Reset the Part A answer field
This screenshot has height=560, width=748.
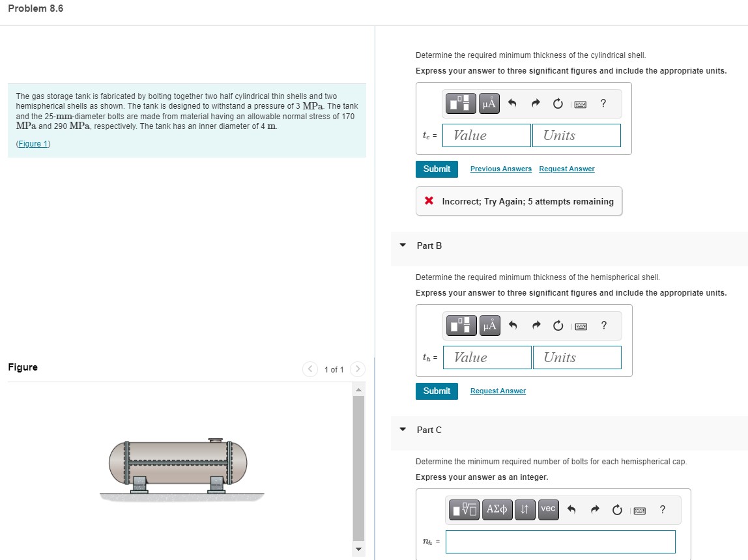[x=558, y=104]
